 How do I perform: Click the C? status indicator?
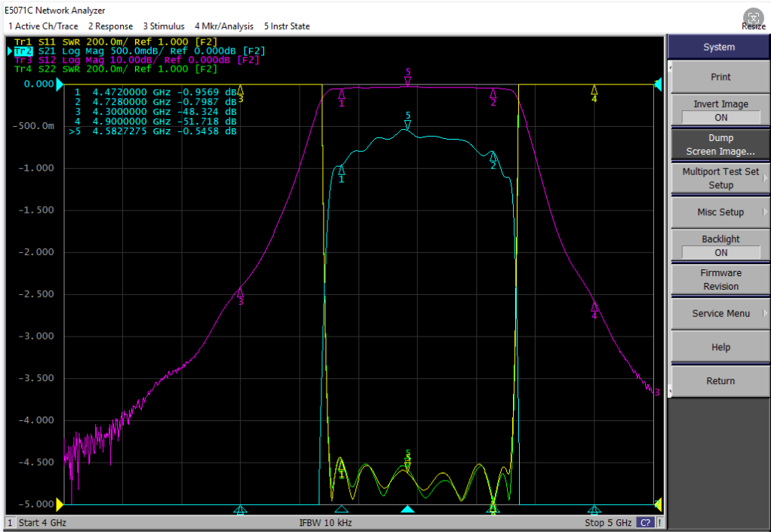(x=646, y=523)
